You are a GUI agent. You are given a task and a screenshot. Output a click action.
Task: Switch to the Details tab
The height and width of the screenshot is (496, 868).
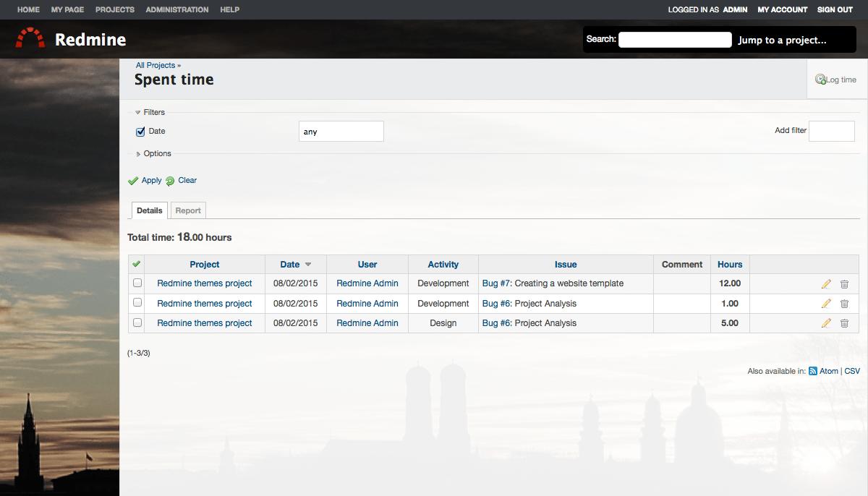(150, 210)
